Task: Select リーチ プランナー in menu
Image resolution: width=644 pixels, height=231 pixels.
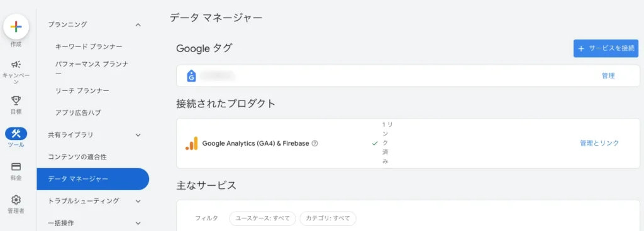Action: pos(82,90)
